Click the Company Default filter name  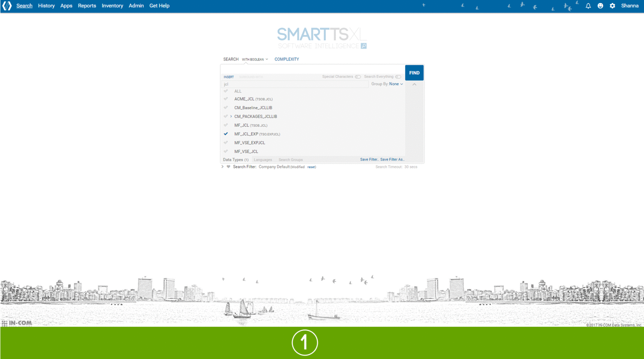pyautogui.click(x=274, y=167)
